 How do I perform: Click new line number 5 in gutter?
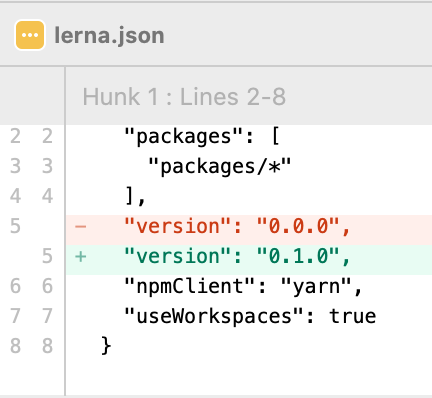47,256
